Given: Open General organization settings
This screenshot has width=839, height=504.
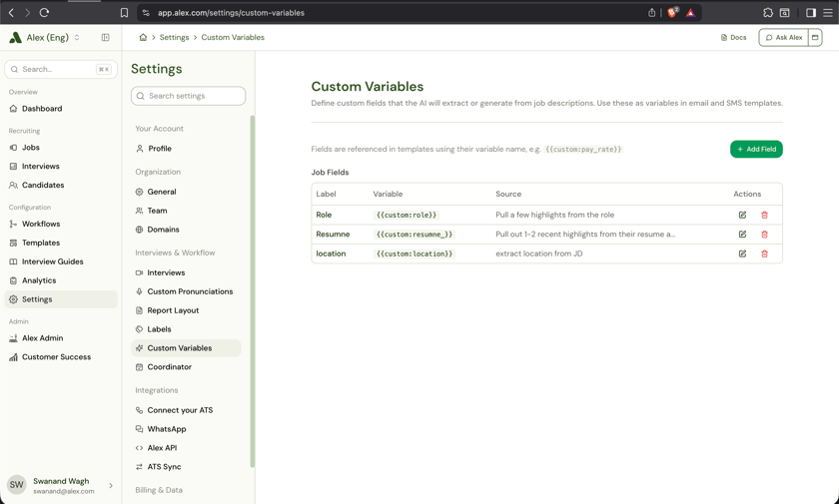Looking at the screenshot, I should coord(186,192).
